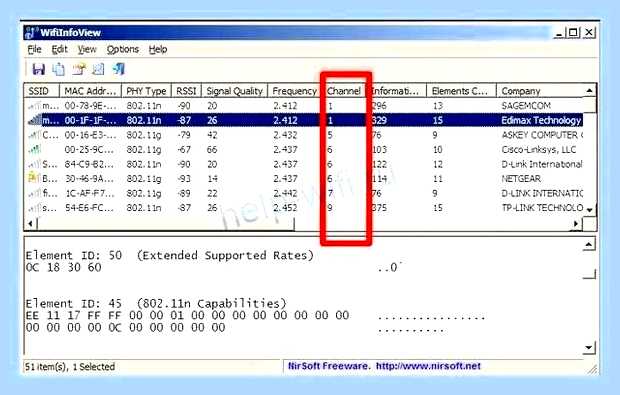Select the NETGEAR row
This screenshot has height=395, width=620.
click(304, 178)
